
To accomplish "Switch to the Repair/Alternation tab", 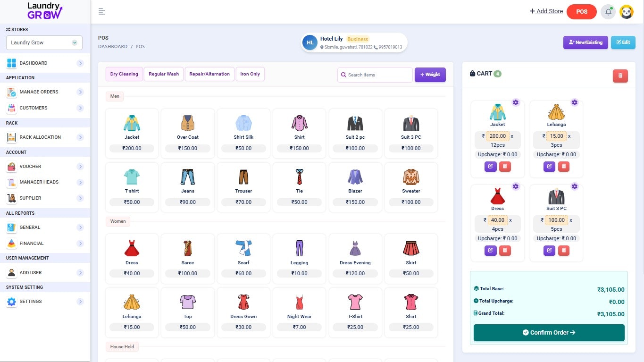I will click(209, 74).
